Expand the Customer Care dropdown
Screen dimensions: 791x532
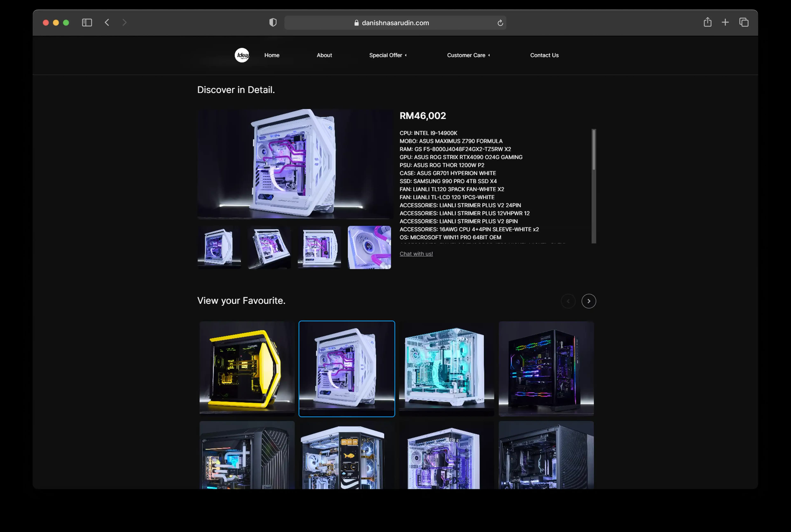click(468, 55)
